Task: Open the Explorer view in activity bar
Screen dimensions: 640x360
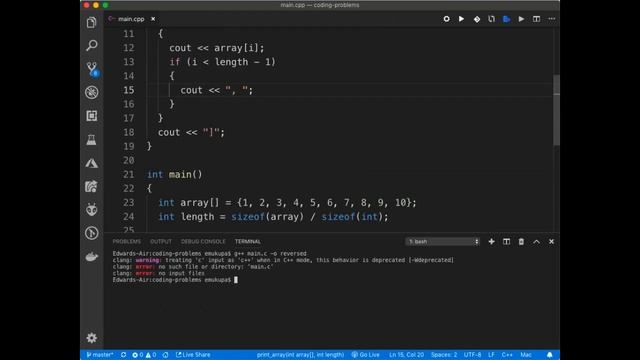Action: (91, 22)
